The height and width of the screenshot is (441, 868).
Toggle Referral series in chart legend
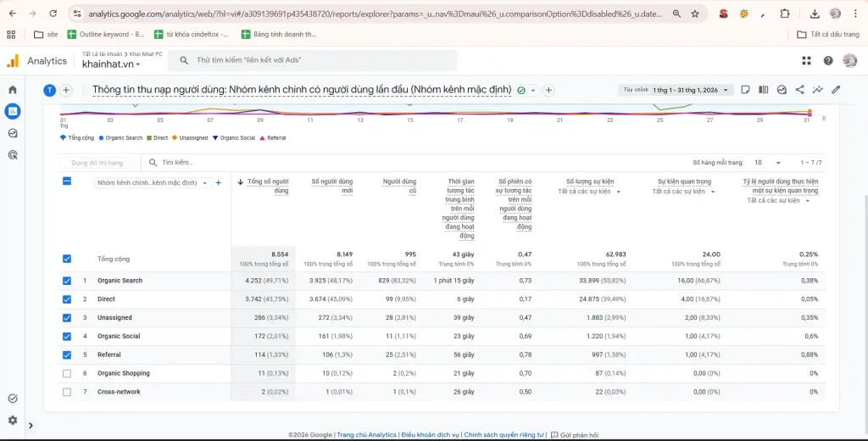[x=273, y=138]
